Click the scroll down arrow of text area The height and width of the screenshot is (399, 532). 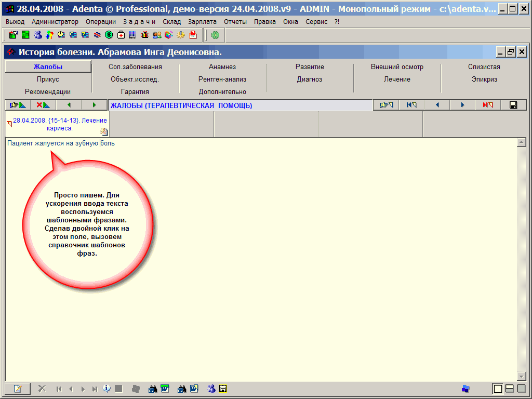coord(522,376)
